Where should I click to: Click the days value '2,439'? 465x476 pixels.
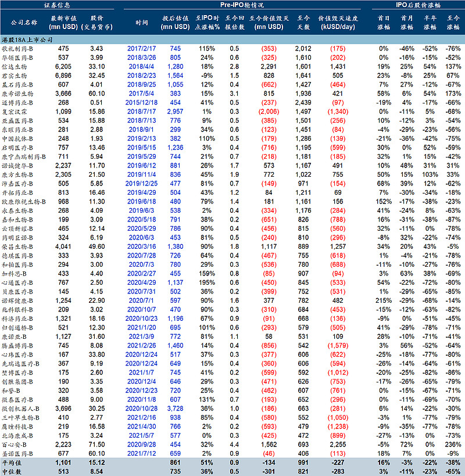pos(303,103)
